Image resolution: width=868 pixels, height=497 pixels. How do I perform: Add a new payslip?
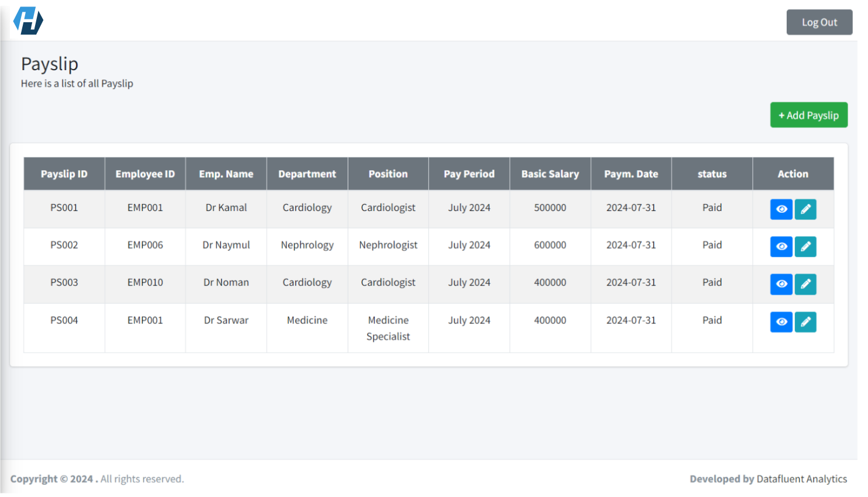click(808, 115)
